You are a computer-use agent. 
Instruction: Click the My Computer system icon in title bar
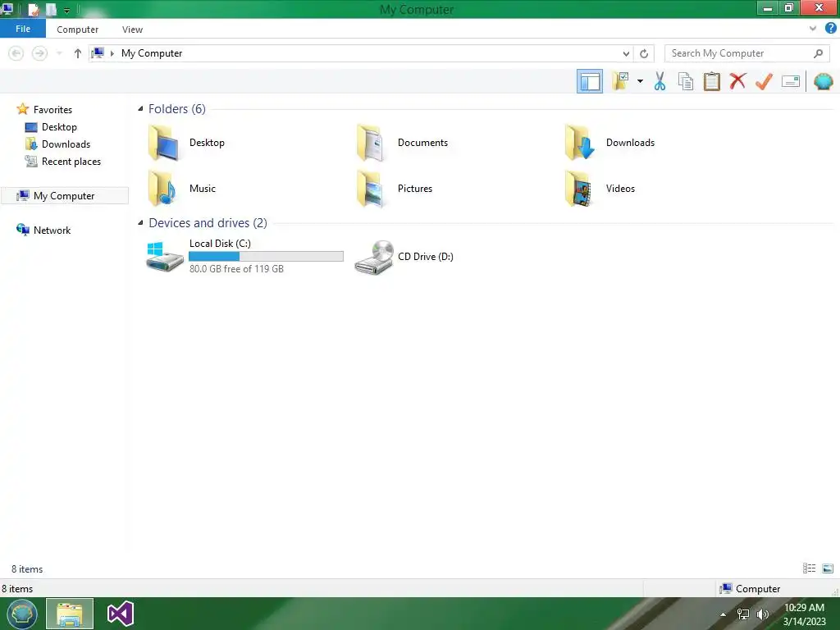[7, 8]
